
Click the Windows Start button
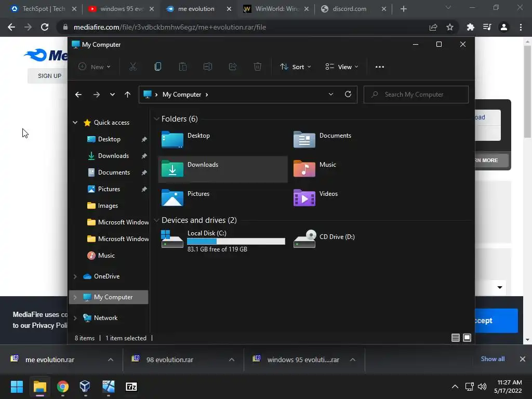coord(17,387)
